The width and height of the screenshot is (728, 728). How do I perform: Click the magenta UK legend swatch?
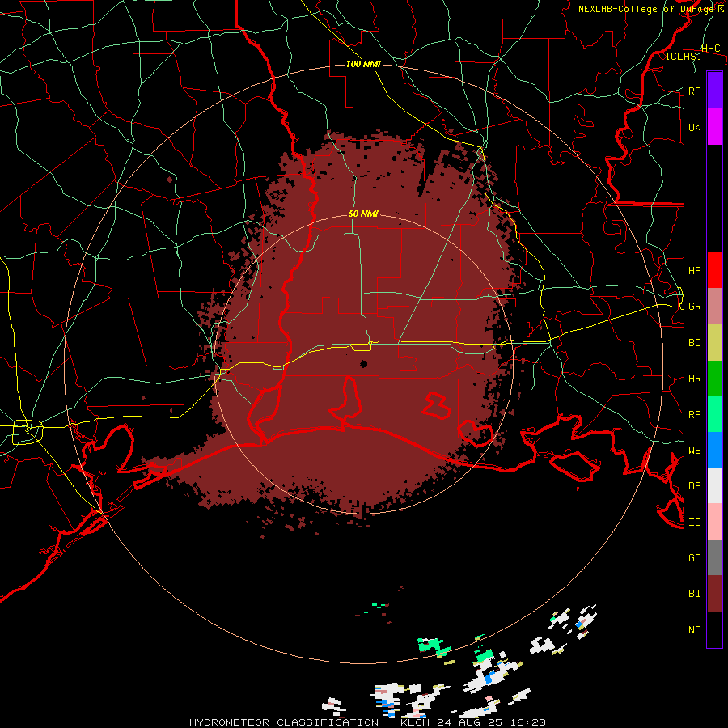point(714,127)
